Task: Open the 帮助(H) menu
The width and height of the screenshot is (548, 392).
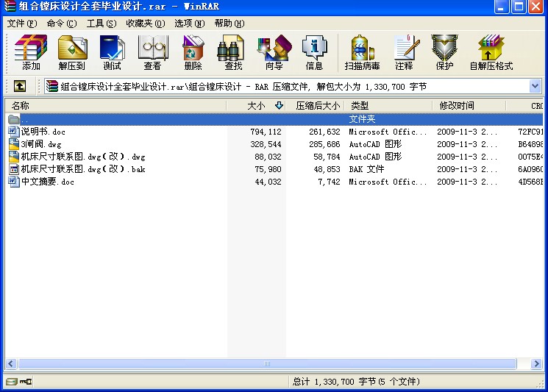Action: pos(229,24)
